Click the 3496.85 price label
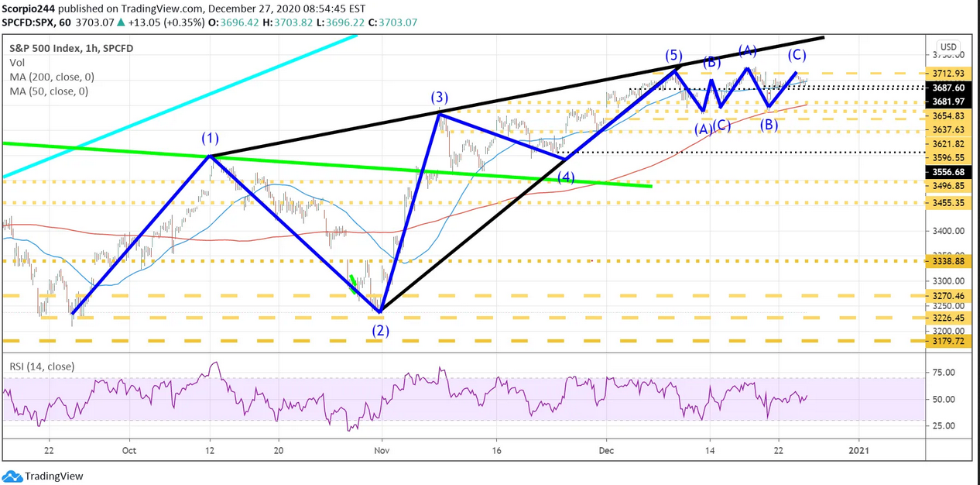Screen dimensions: 980x485 [948, 186]
